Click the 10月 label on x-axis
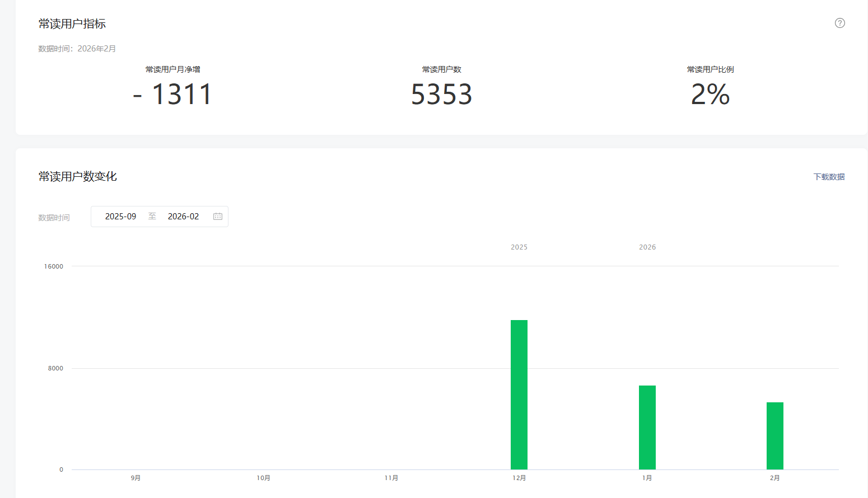Image resolution: width=868 pixels, height=498 pixels. (263, 478)
